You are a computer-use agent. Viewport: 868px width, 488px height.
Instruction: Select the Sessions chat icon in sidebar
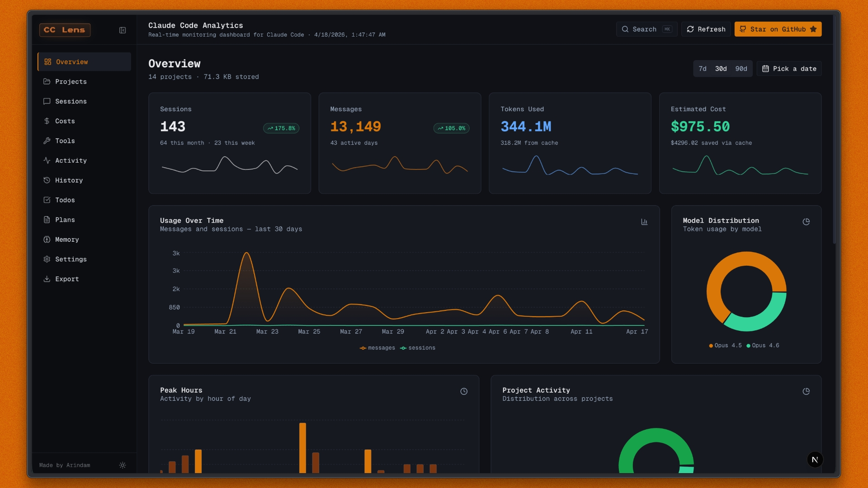47,101
